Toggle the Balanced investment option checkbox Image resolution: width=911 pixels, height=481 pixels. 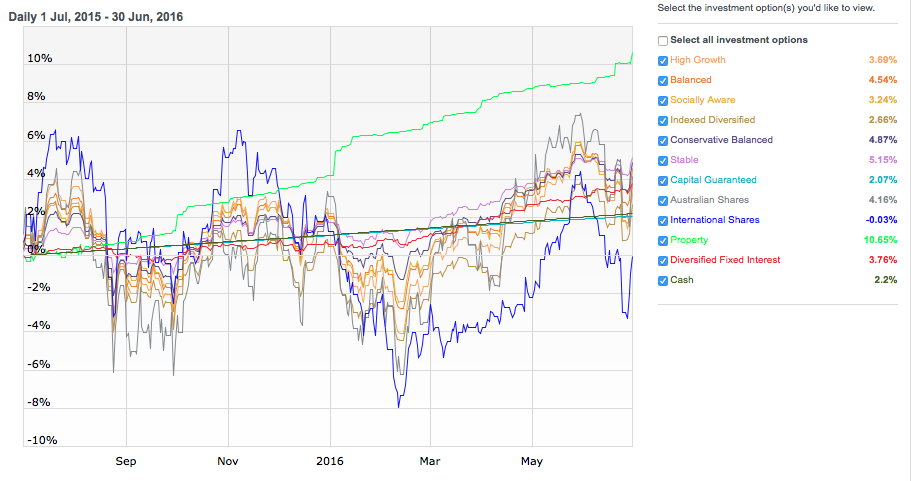point(663,81)
